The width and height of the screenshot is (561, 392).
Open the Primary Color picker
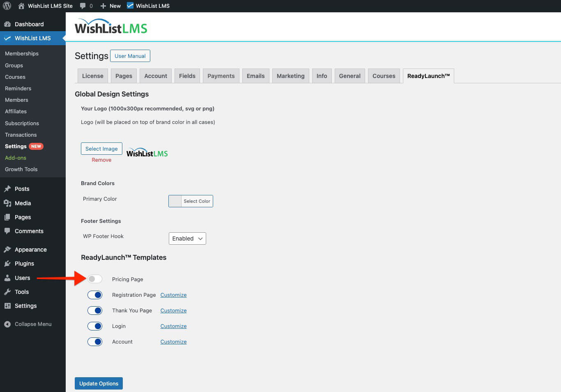coord(190,201)
